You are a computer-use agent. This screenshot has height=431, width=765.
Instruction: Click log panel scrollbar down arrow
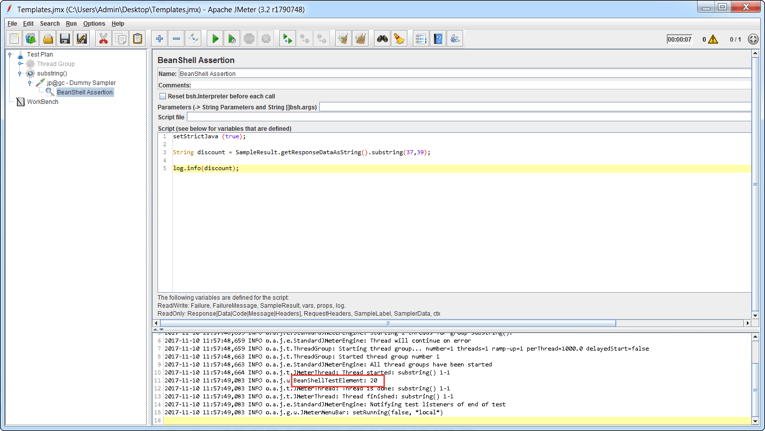point(755,421)
